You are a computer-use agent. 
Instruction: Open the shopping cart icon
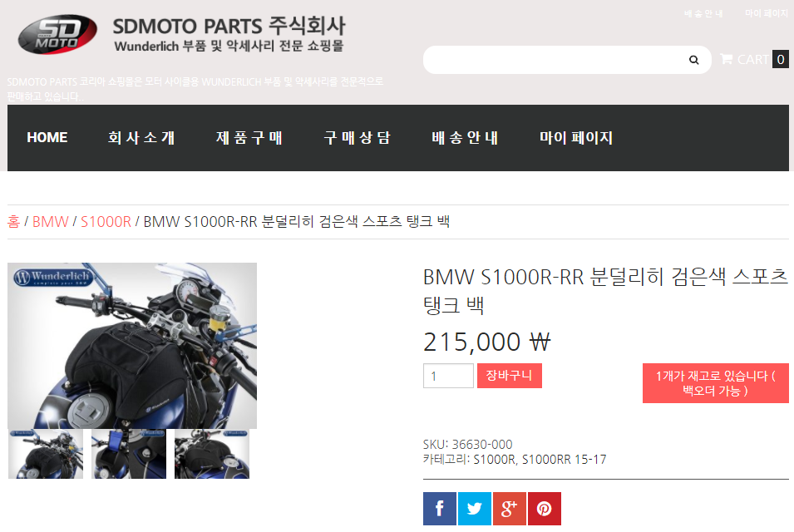pos(726,59)
